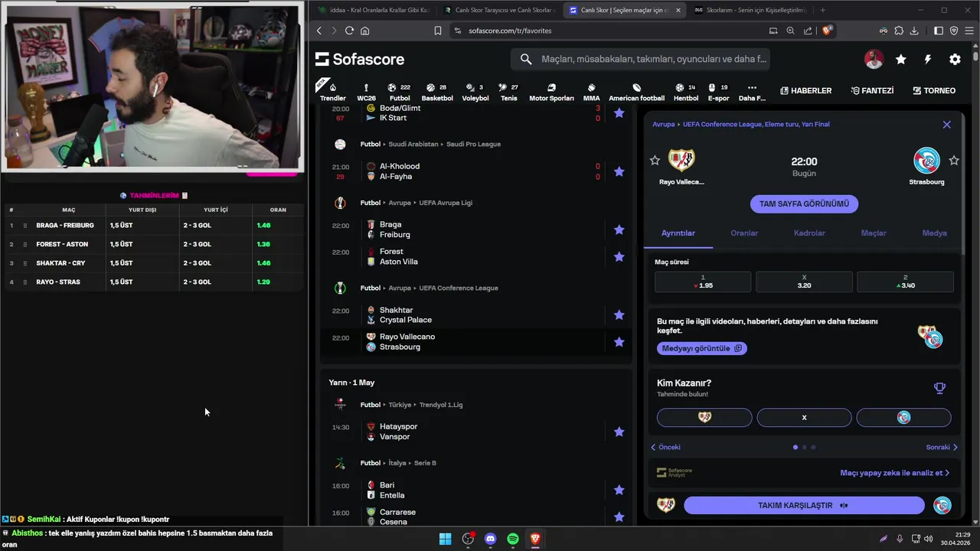Open Maçı yapay zeka ile analiz et

(894, 473)
